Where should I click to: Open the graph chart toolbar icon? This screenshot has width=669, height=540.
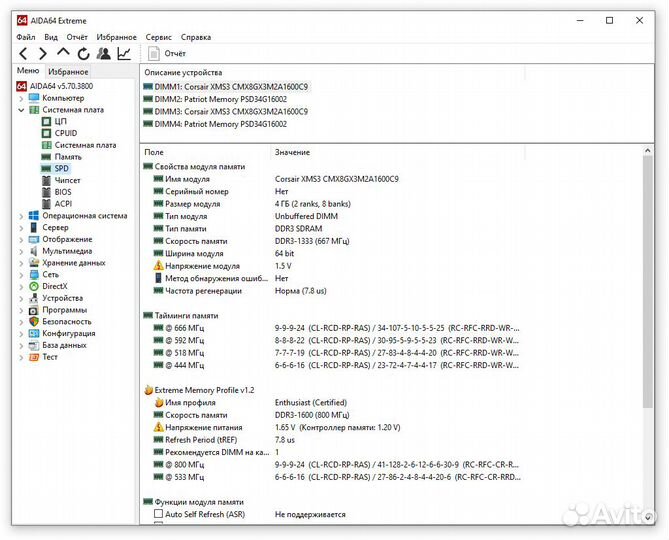(124, 53)
